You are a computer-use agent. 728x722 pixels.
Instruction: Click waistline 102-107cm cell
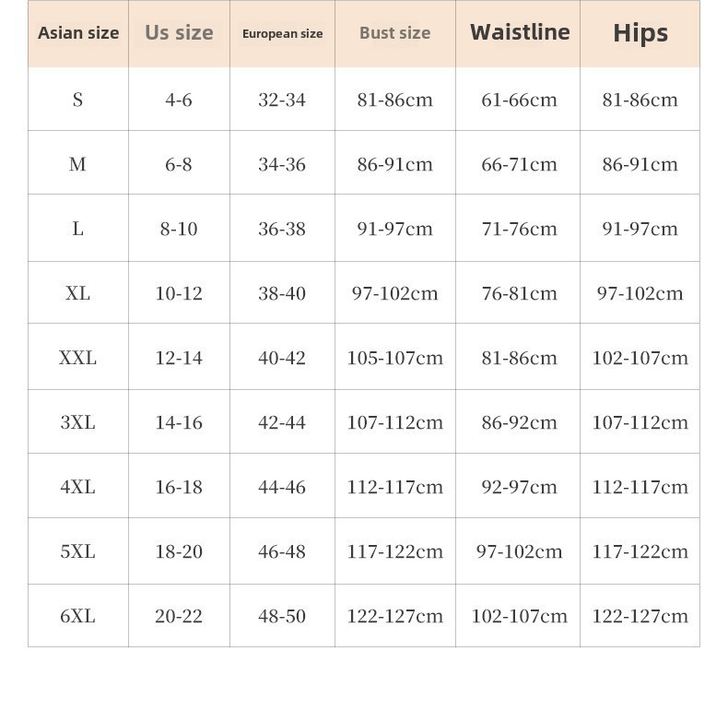pos(519,617)
